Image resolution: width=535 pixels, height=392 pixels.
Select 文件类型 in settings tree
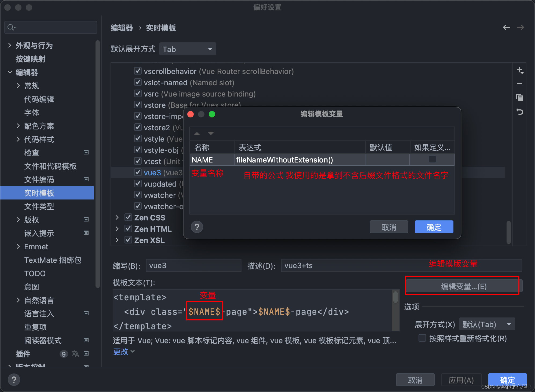pos(39,206)
